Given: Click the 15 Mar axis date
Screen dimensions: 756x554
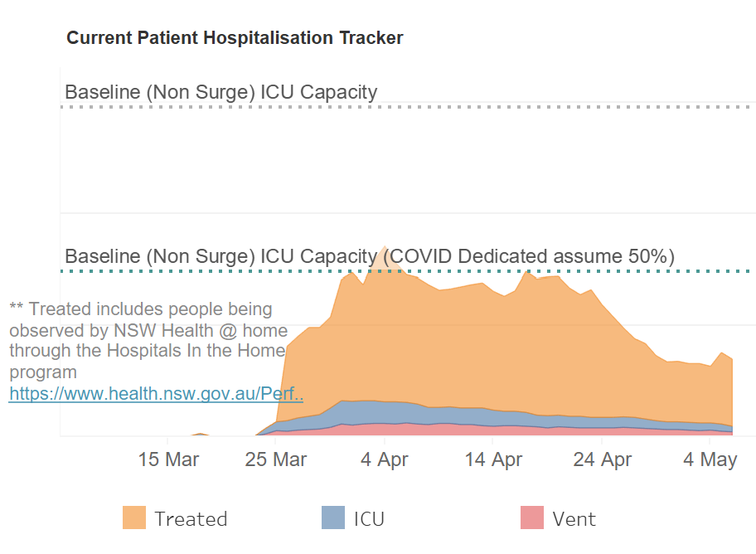Looking at the screenshot, I should pos(168,459).
